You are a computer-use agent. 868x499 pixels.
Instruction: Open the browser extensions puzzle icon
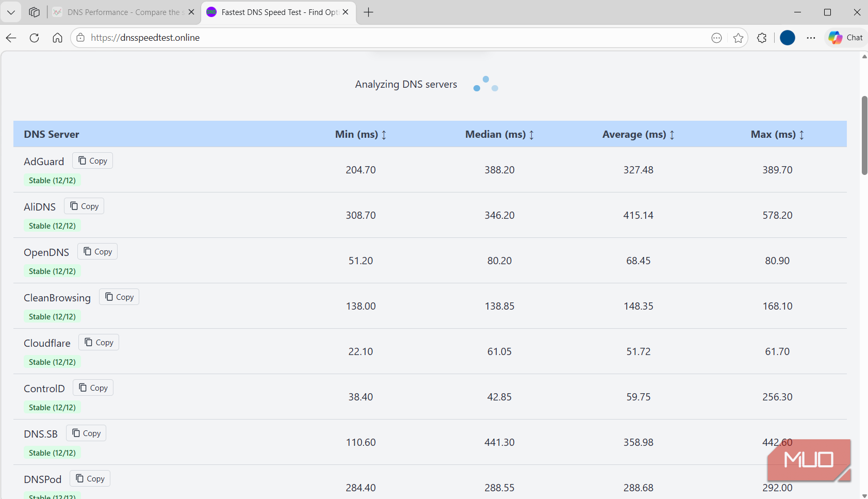[x=762, y=38]
